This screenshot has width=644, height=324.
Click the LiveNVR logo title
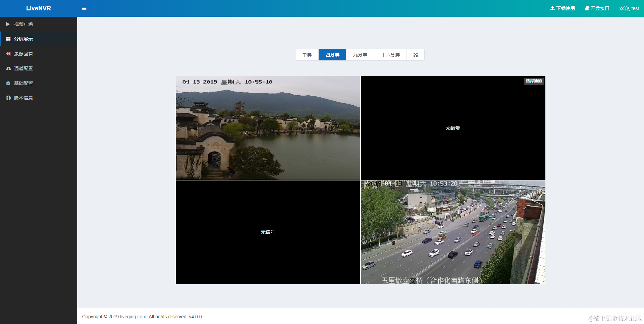tap(39, 8)
